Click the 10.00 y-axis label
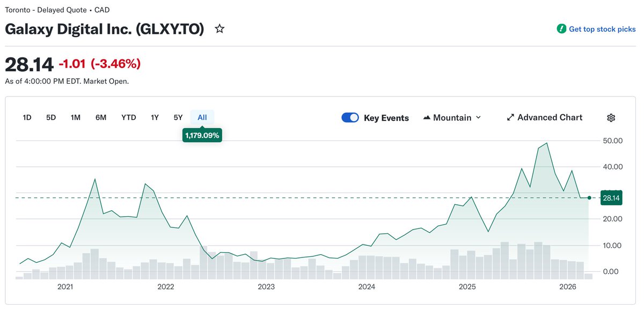This screenshot has width=644, height=310. 612,246
